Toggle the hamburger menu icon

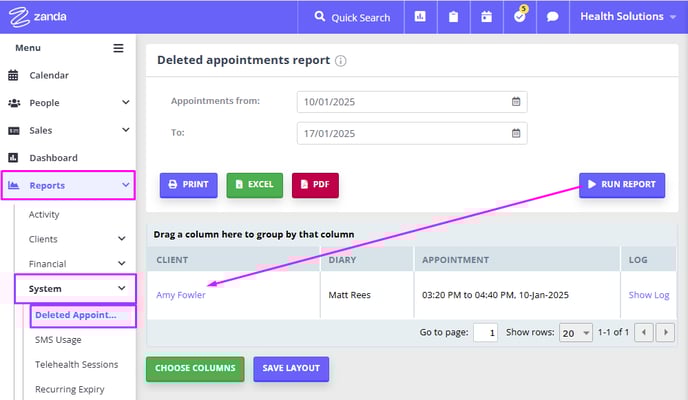pos(118,48)
